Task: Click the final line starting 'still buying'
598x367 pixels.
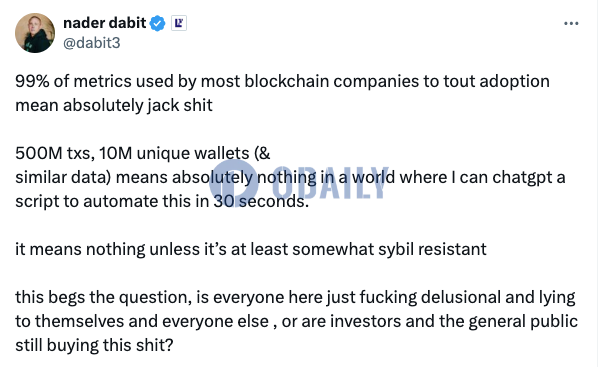Action: [x=94, y=345]
